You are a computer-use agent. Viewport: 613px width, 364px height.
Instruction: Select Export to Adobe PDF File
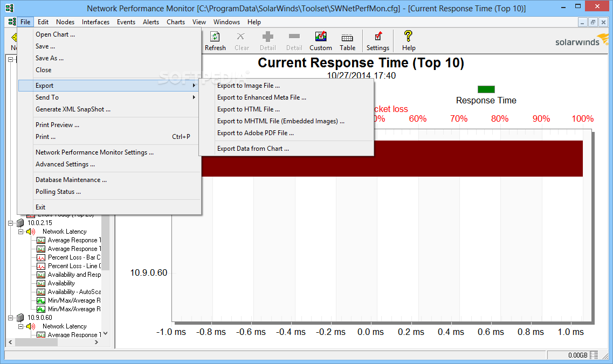pos(286,133)
